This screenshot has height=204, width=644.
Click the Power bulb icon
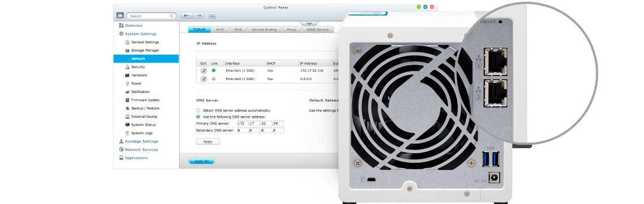coord(127,83)
